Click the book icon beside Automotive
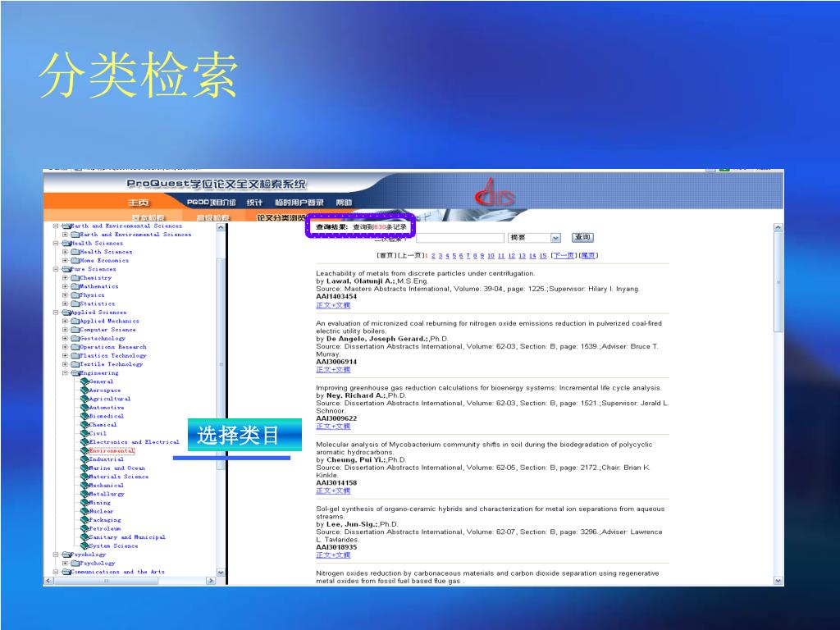The image size is (840, 630). (x=84, y=407)
